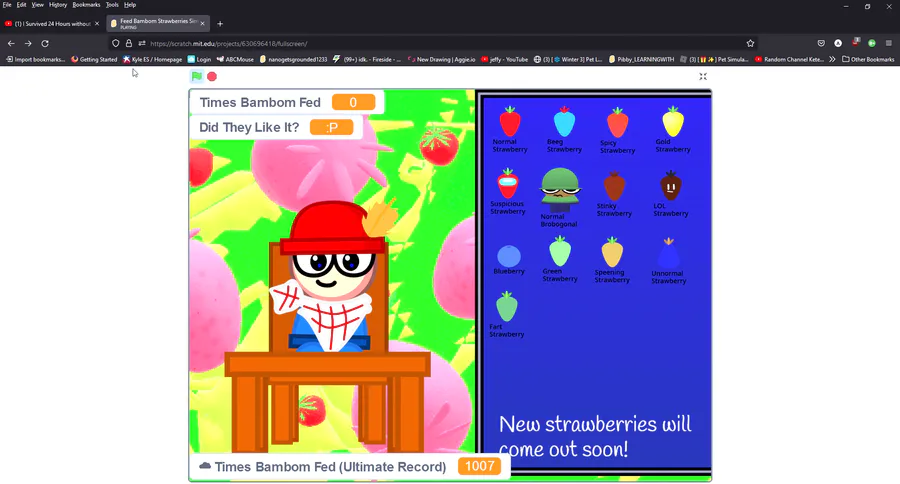Open the Random Channel Kete bookmark

click(x=789, y=59)
